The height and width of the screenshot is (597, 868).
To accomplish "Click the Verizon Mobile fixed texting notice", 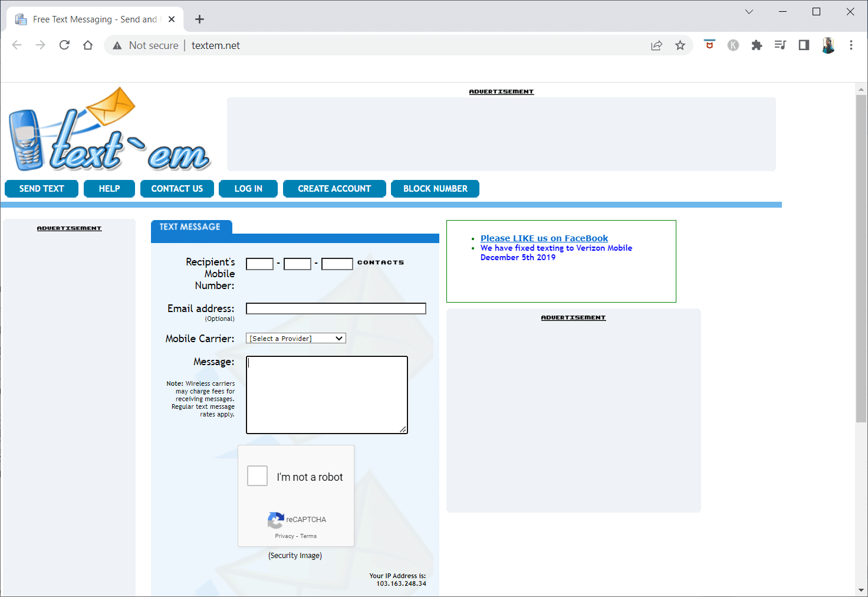I will coord(556,252).
